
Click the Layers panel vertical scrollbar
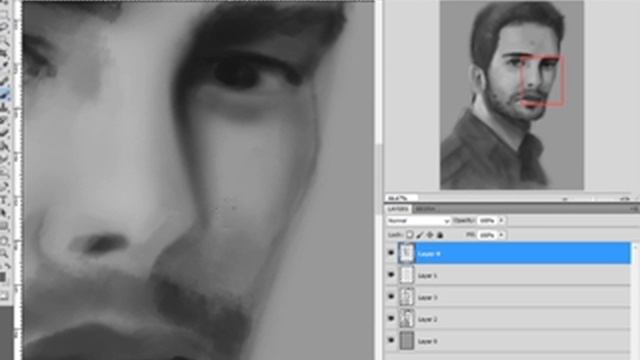[x=635, y=301]
